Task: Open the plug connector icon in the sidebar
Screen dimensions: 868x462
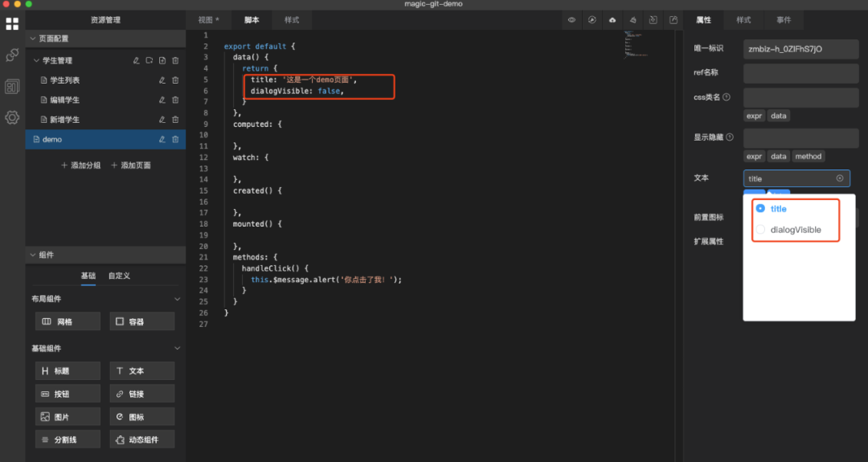Action: 12,55
